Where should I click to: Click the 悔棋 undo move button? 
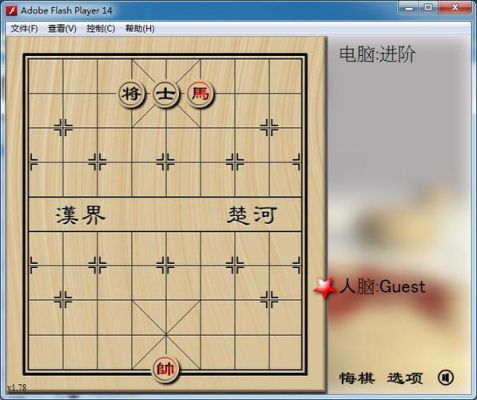(x=357, y=378)
